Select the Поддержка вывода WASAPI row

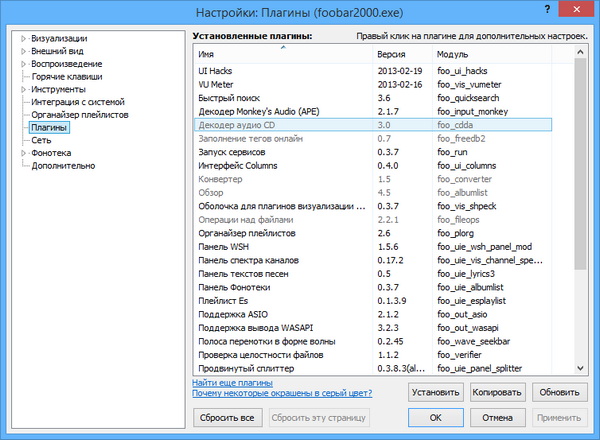(373, 328)
